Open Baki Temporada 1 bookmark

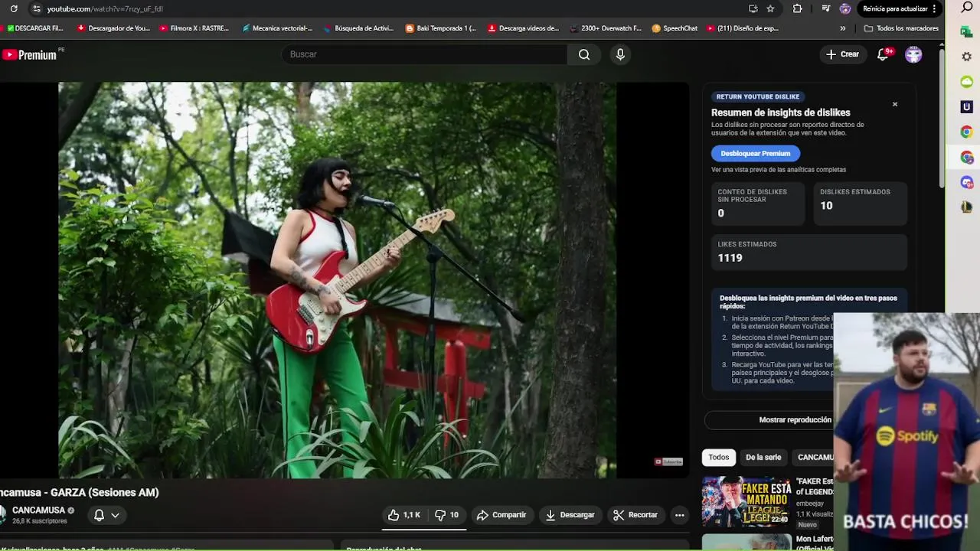point(440,28)
